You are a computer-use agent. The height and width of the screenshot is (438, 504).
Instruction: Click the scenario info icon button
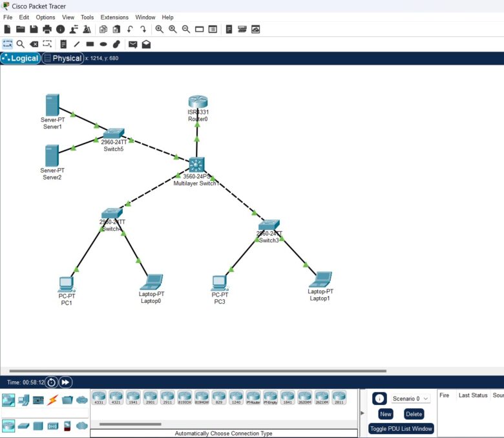(x=379, y=399)
